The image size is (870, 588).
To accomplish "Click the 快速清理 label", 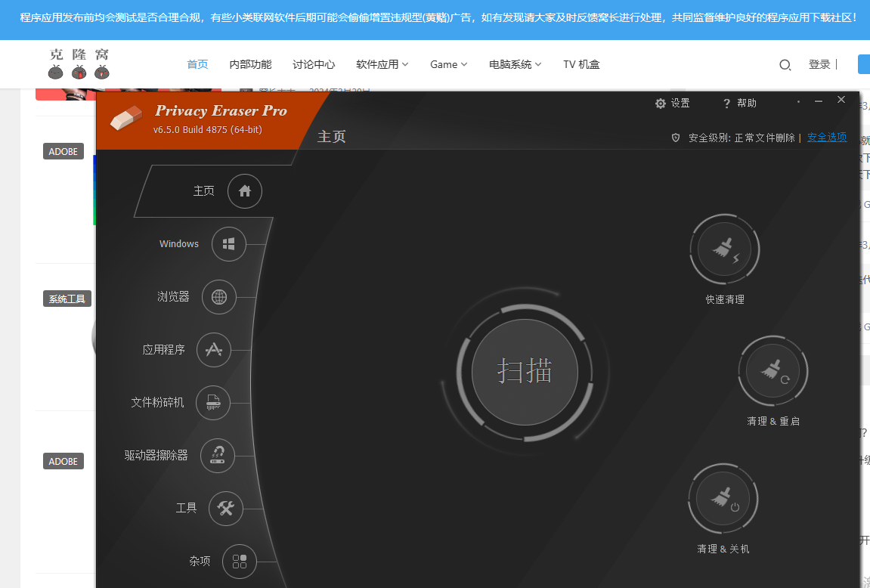I will pyautogui.click(x=725, y=299).
